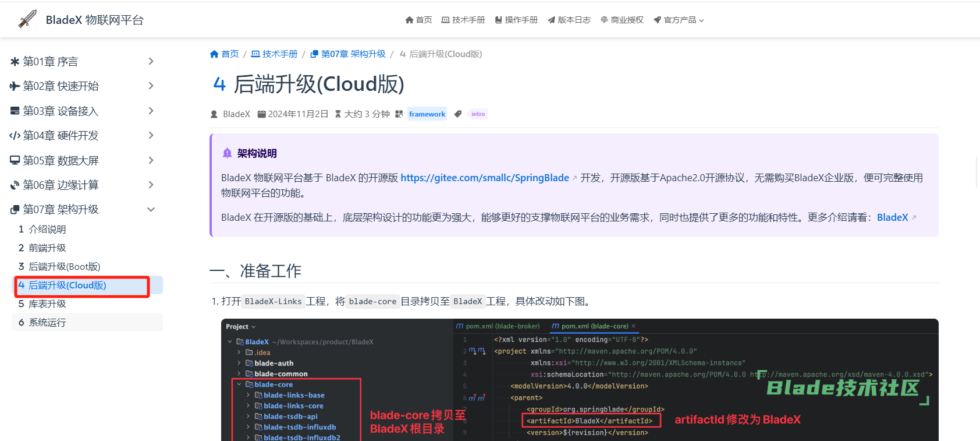
Task: Expand 第04章 硬件开发 chevron
Action: pos(151,136)
